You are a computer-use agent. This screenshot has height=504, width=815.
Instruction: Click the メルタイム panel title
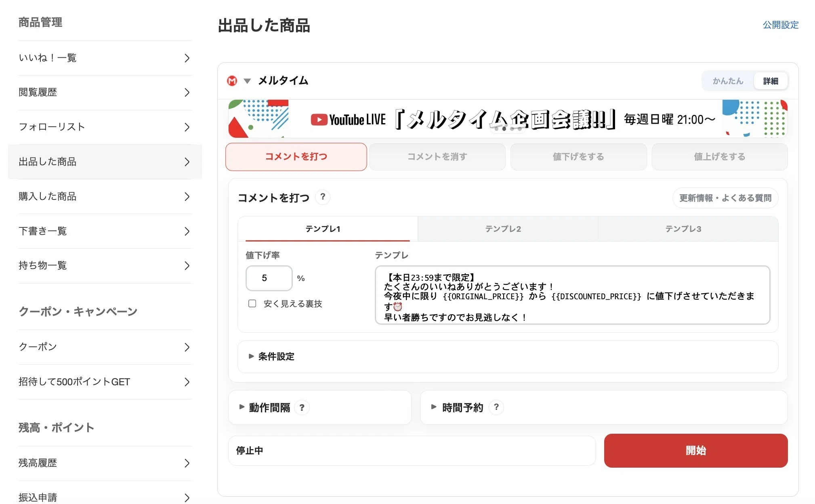(x=283, y=81)
